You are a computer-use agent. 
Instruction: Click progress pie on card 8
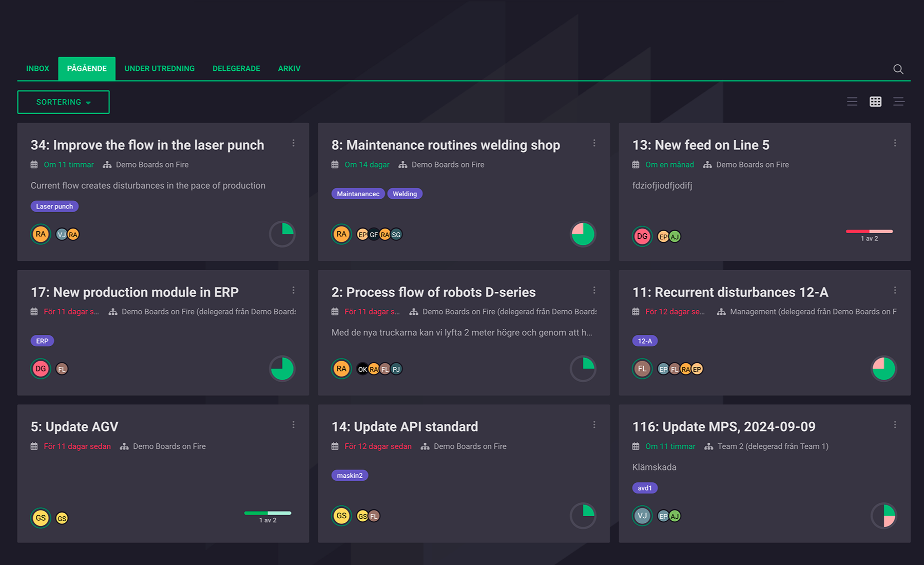(x=583, y=234)
